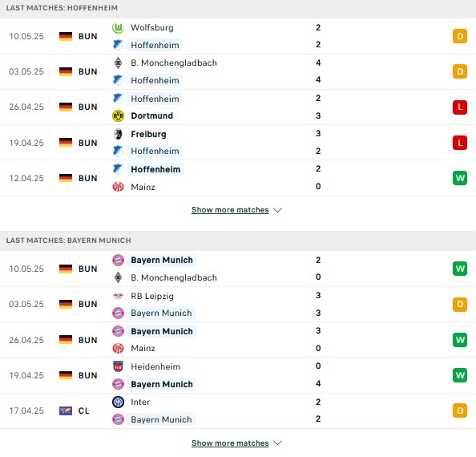Expand Show more matches under Hoffenheim
Viewport: 476px width, 457px height.
[230, 210]
